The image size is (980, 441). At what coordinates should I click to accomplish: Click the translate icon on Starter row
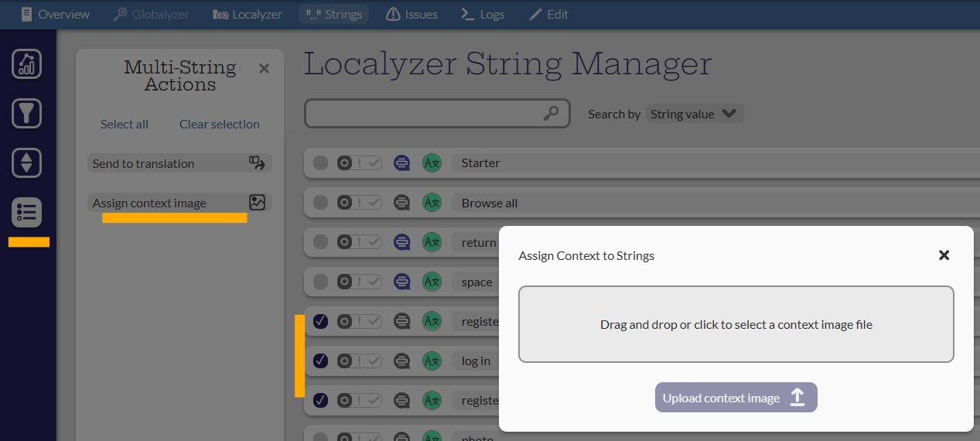tap(432, 163)
